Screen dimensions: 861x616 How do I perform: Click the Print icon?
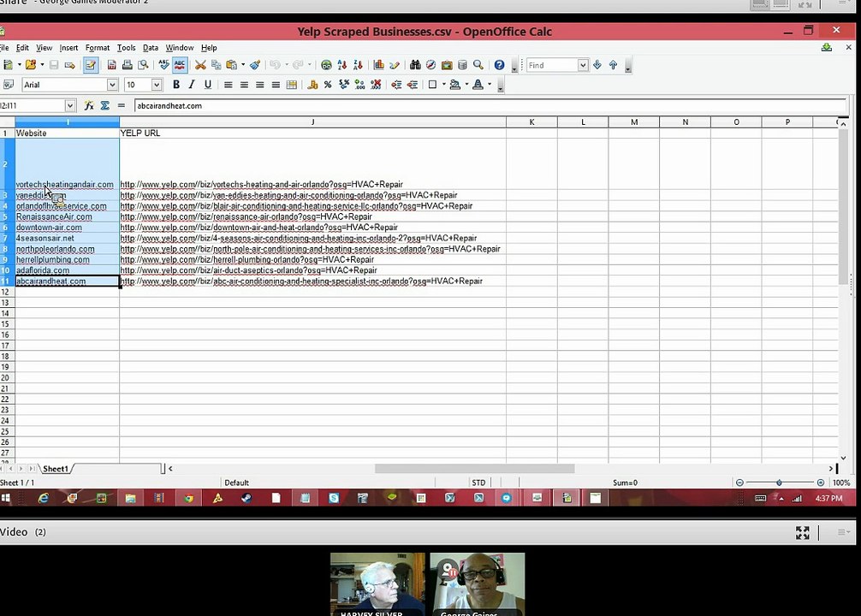pyautogui.click(x=128, y=65)
